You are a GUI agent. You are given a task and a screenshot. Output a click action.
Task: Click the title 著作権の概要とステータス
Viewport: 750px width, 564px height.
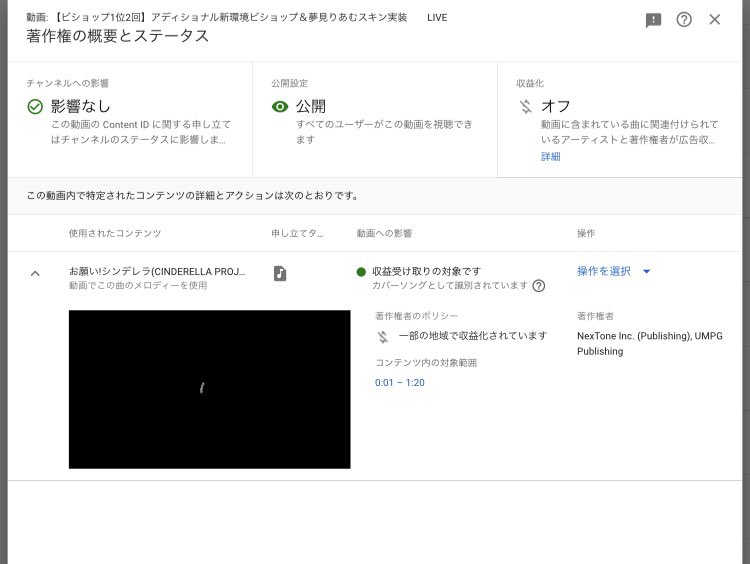pyautogui.click(x=118, y=36)
